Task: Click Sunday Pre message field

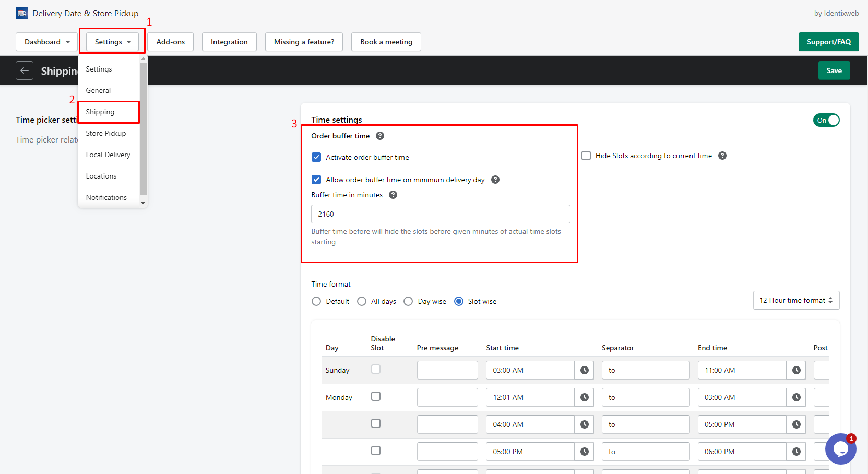Action: click(447, 370)
